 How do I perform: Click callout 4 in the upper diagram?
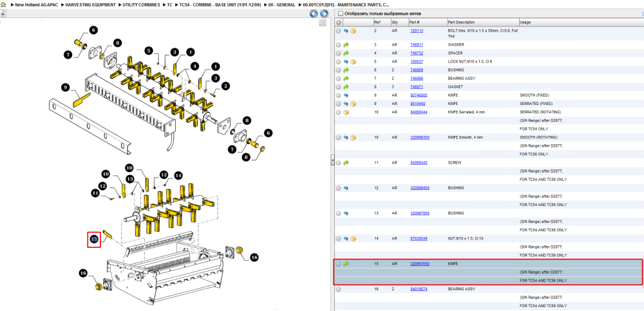[194, 66]
